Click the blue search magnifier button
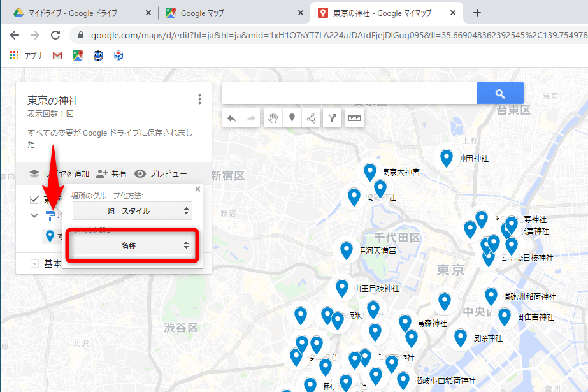 (500, 93)
